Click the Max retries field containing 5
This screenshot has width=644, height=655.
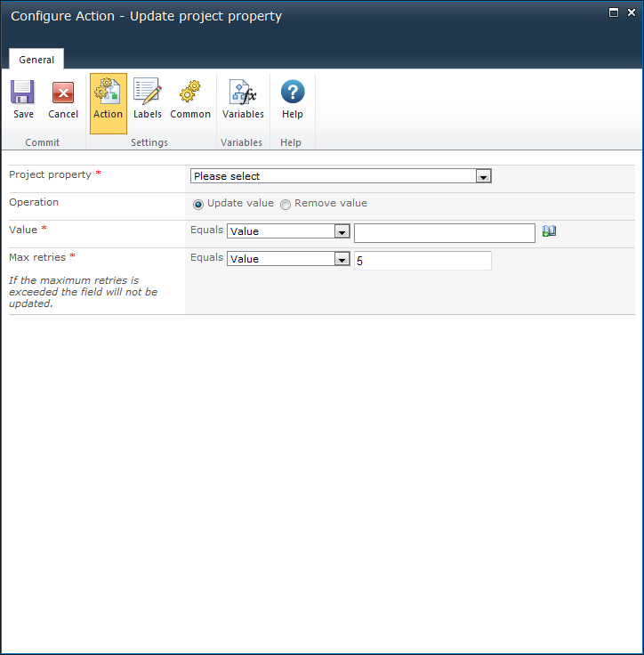pos(422,260)
